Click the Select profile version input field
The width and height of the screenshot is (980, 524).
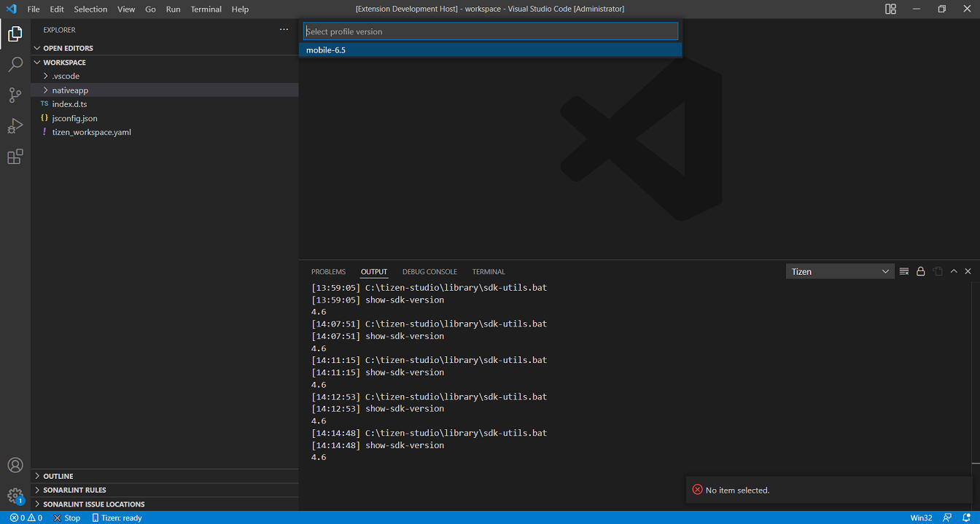click(490, 31)
